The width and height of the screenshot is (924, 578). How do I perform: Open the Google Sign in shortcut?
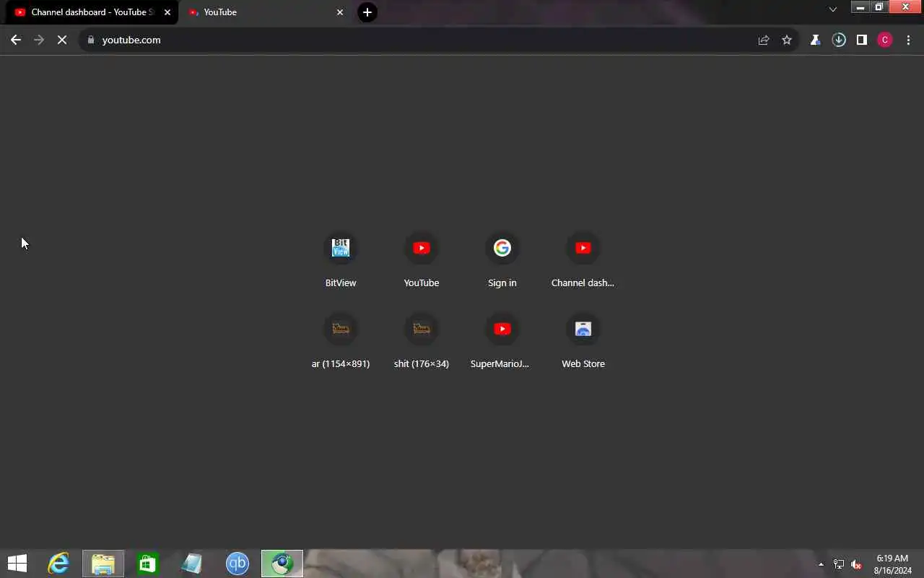coord(502,260)
